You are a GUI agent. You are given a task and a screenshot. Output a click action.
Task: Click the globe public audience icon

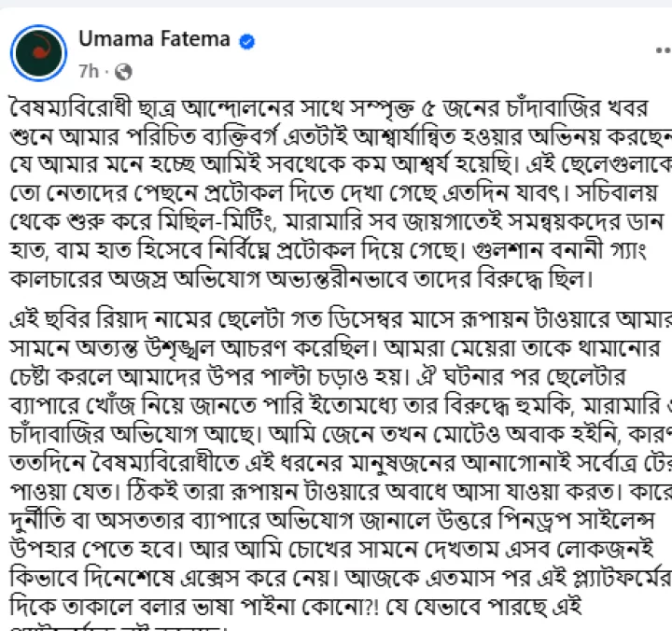pyautogui.click(x=123, y=72)
